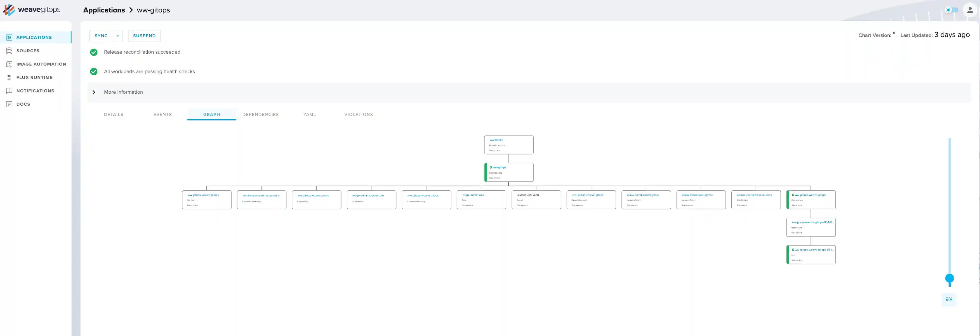Viewport: 980px width, 336px height.
Task: Open the Docs section
Action: point(23,104)
